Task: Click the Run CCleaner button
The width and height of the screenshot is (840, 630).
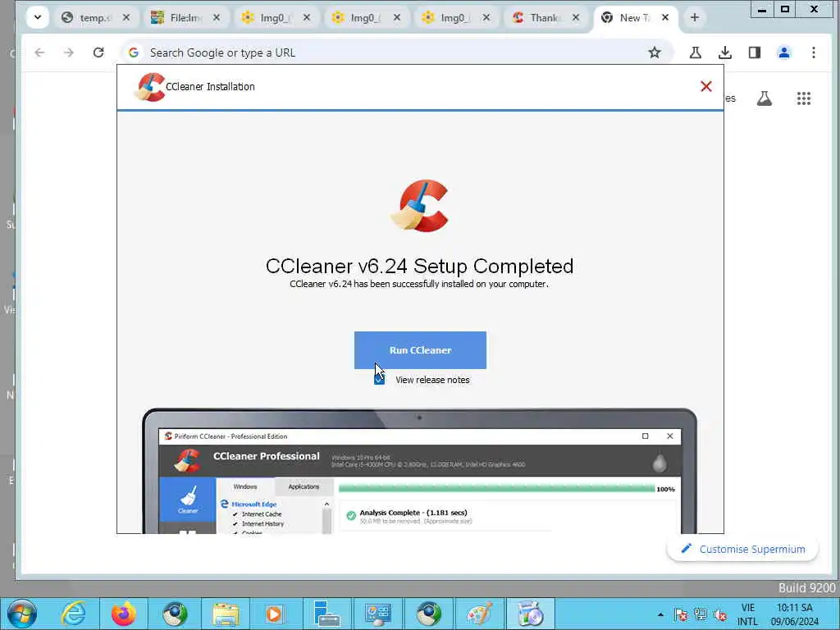Action: pyautogui.click(x=420, y=349)
